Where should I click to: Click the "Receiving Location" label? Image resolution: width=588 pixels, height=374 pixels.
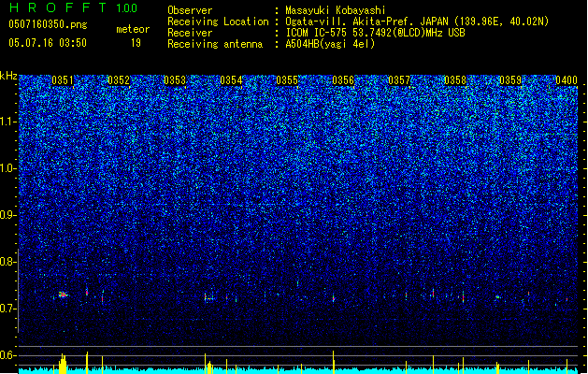tap(218, 22)
